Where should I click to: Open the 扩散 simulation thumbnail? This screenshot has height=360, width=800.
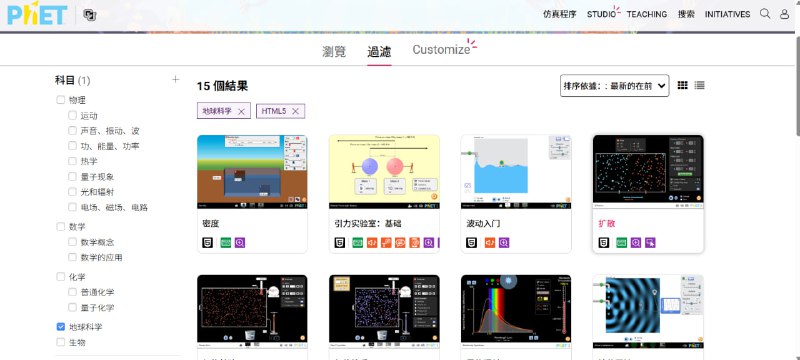point(648,172)
